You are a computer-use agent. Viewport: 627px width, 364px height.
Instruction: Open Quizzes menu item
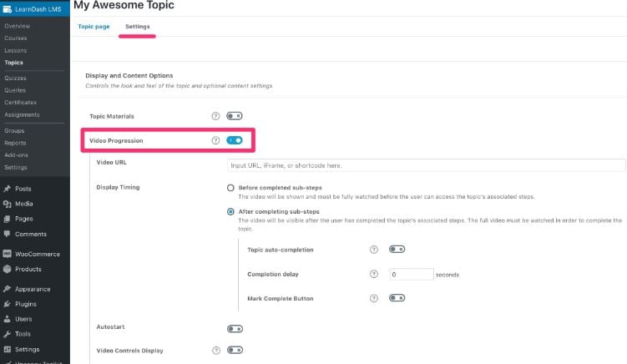15,78
